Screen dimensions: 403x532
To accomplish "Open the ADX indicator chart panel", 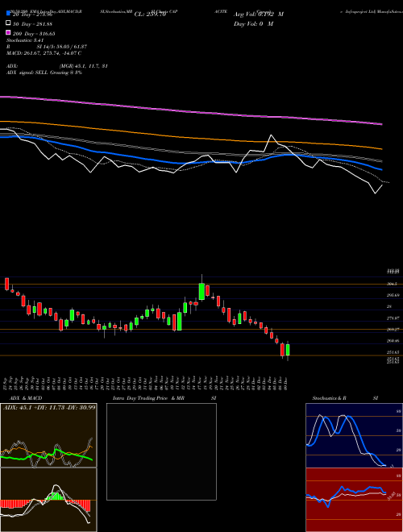I will pyautogui.click(x=48, y=435).
